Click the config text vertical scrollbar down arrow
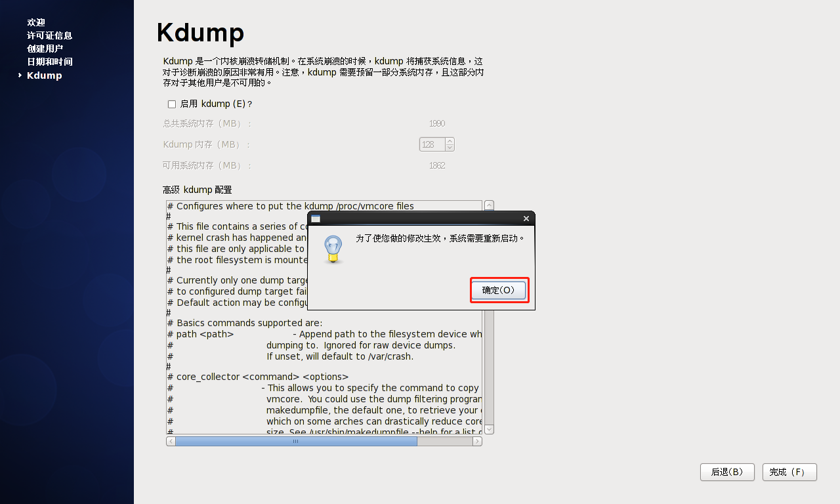The image size is (840, 504). (x=489, y=429)
